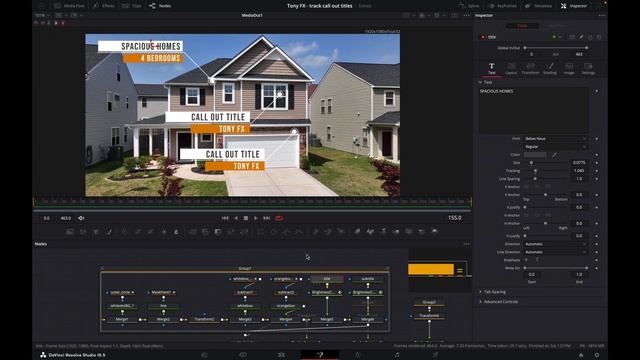Select the Merge1 node

click(122, 319)
